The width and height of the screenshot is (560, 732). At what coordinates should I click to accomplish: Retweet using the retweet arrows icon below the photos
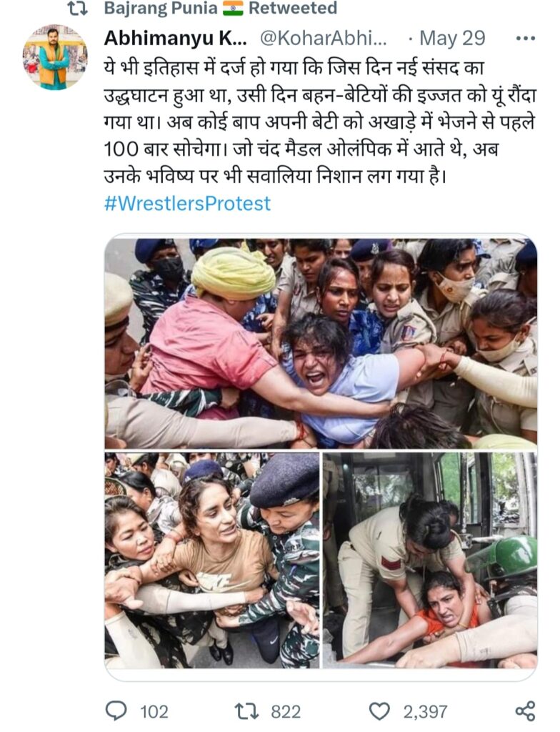[x=246, y=711]
